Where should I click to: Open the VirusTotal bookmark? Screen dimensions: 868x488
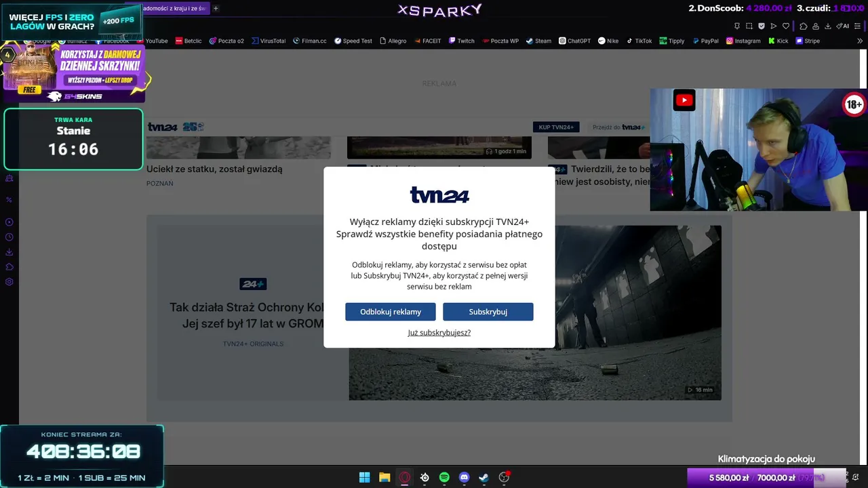[269, 41]
